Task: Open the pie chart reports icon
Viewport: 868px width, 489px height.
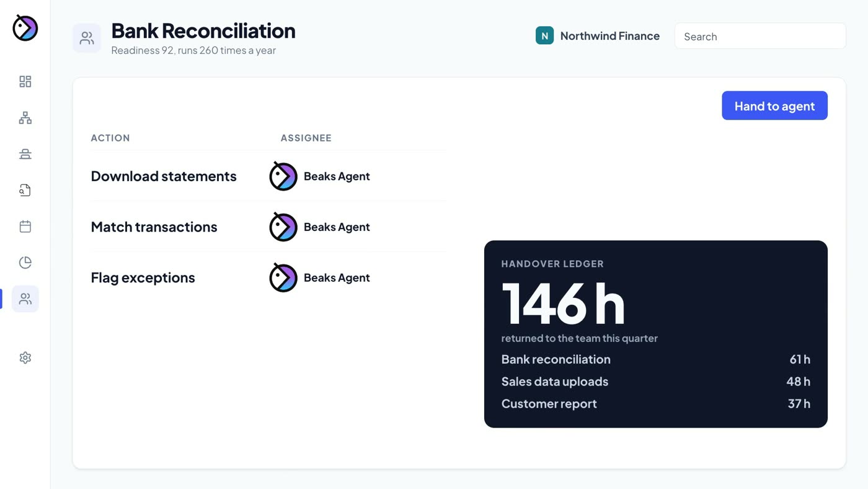Action: pos(25,262)
